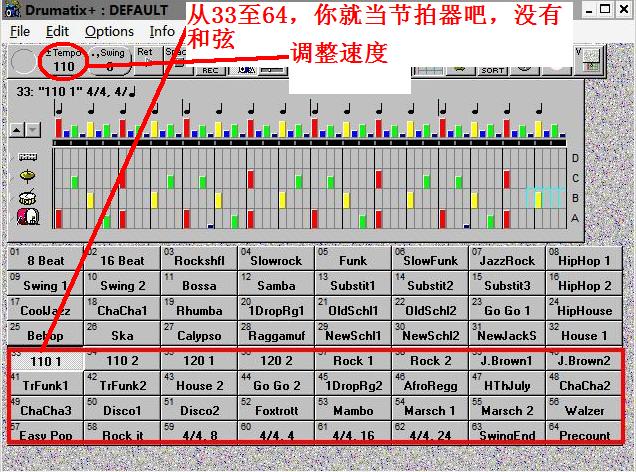The image size is (636, 472).
Task: Select the cymbal instrument icon of track C
Action: (x=28, y=176)
